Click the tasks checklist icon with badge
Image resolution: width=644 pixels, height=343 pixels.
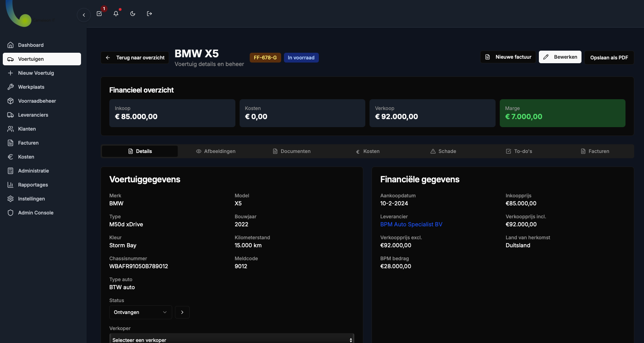100,14
